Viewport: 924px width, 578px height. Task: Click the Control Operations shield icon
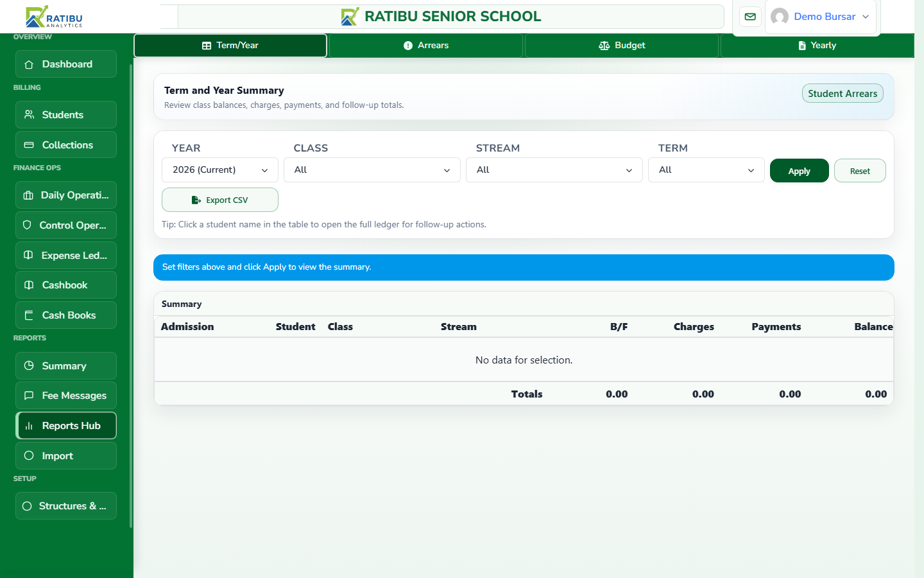tap(27, 225)
